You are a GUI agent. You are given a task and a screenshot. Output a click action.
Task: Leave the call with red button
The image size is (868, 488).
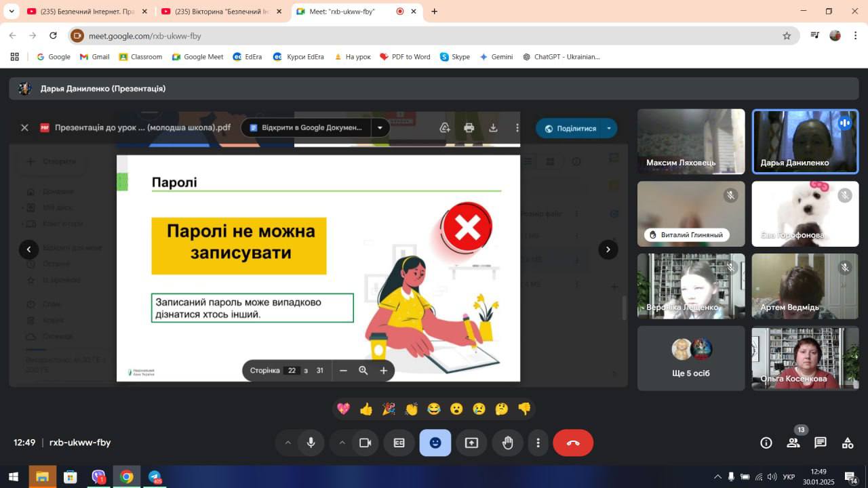tap(573, 443)
